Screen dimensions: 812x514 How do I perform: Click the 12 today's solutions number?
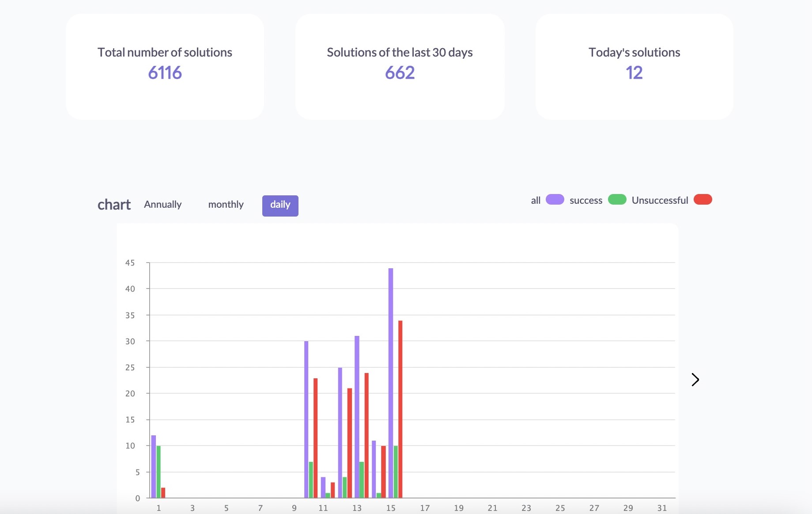[x=634, y=73]
